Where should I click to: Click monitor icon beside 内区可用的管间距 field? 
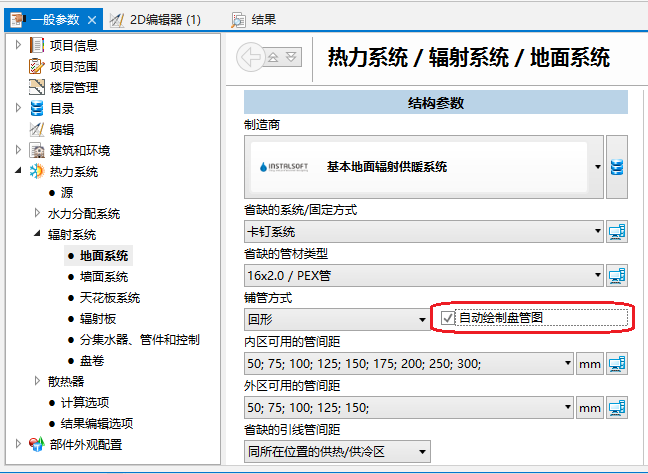pyautogui.click(x=617, y=364)
